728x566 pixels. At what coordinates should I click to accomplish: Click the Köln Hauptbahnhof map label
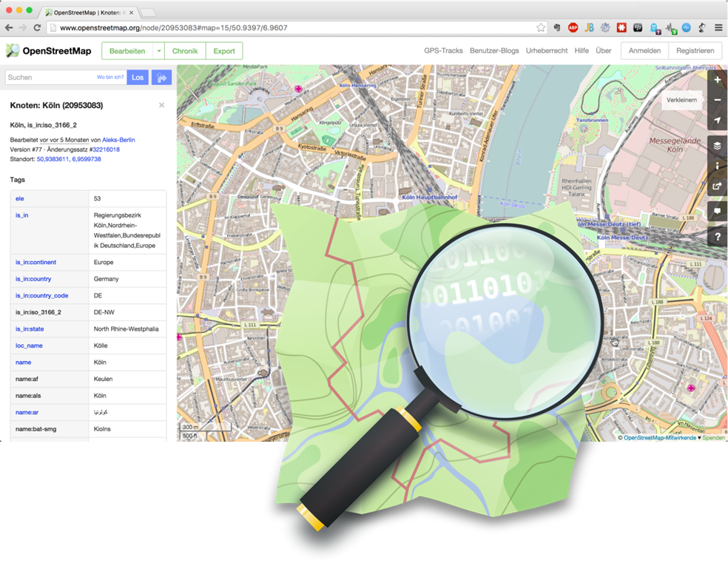point(429,198)
